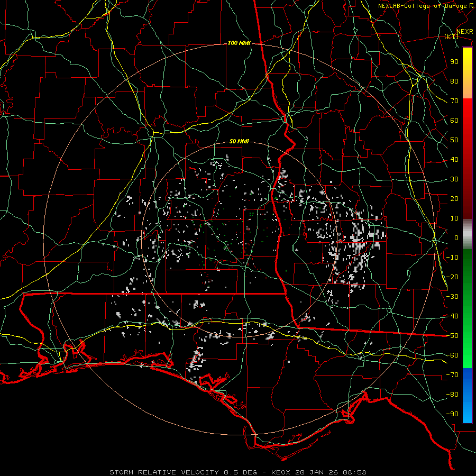Click the 20 scale value

[454, 198]
